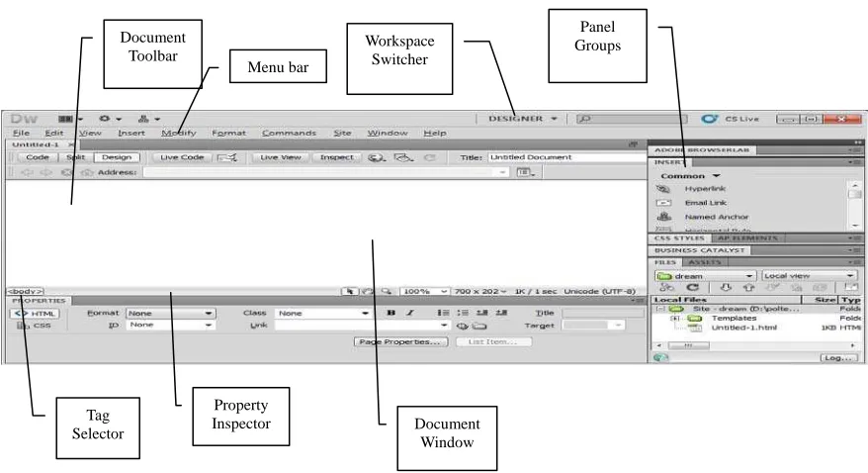Click the Text Indent icon

coord(501,313)
